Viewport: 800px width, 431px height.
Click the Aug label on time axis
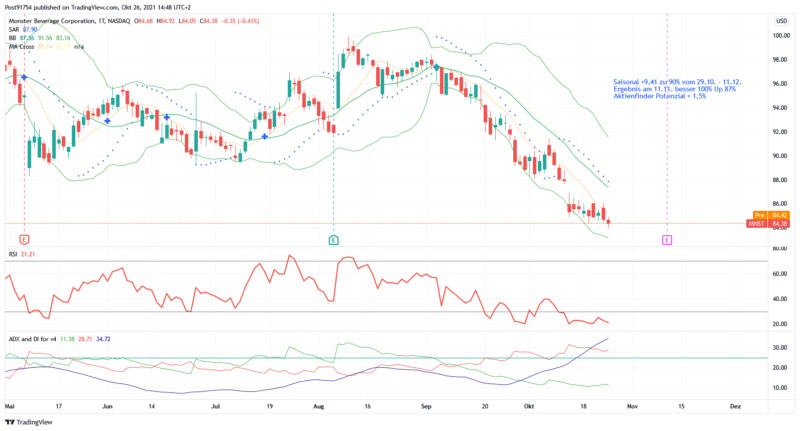319,407
